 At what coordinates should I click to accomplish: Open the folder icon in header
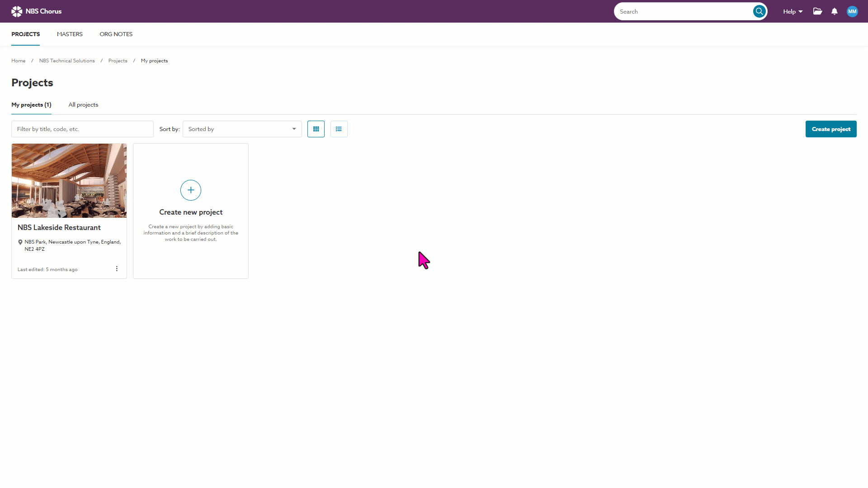[x=817, y=11]
